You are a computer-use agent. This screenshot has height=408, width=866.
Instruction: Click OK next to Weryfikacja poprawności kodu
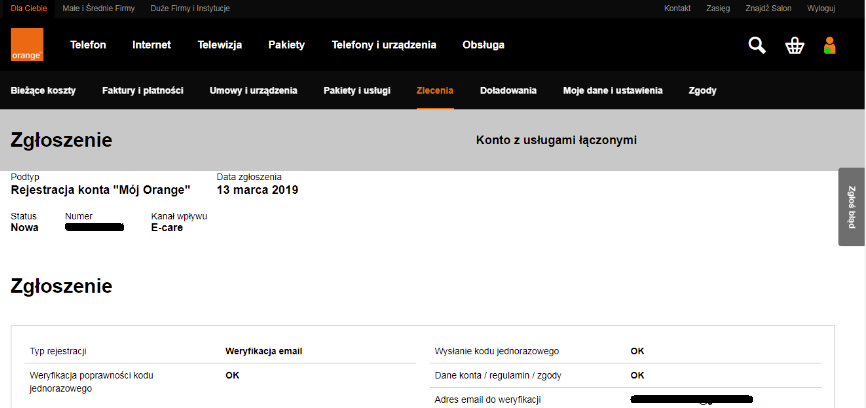(x=232, y=375)
